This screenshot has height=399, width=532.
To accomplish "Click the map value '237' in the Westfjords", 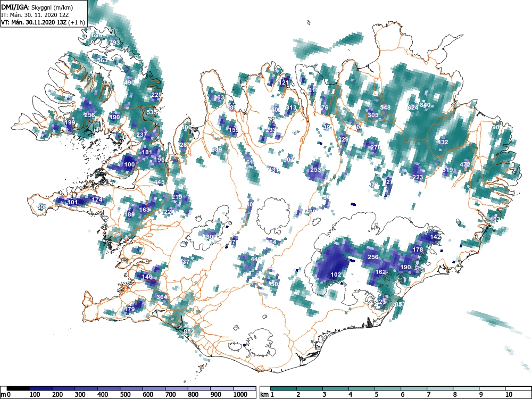I will (142, 135).
